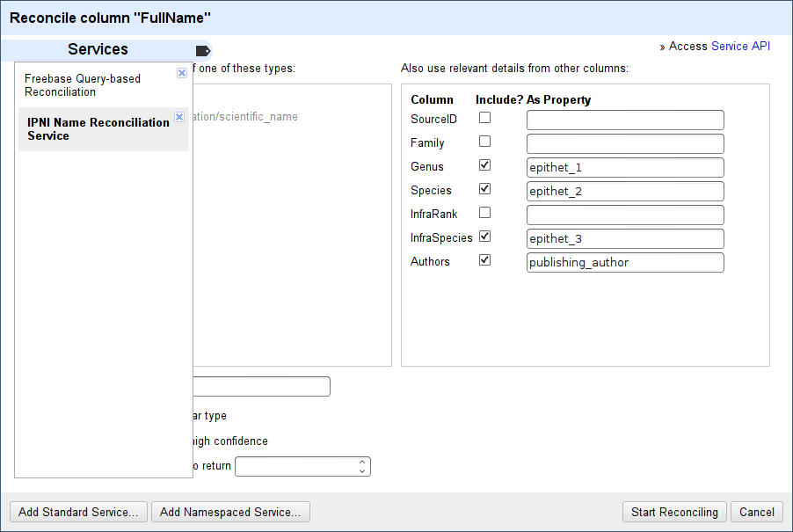Remove IPNI Name Reconciliation Service entry

click(179, 117)
